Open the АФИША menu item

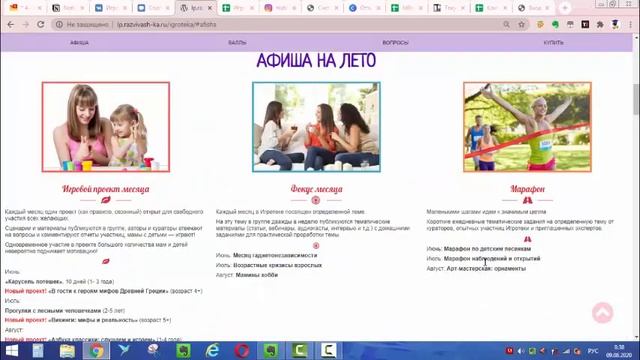pyautogui.click(x=79, y=42)
